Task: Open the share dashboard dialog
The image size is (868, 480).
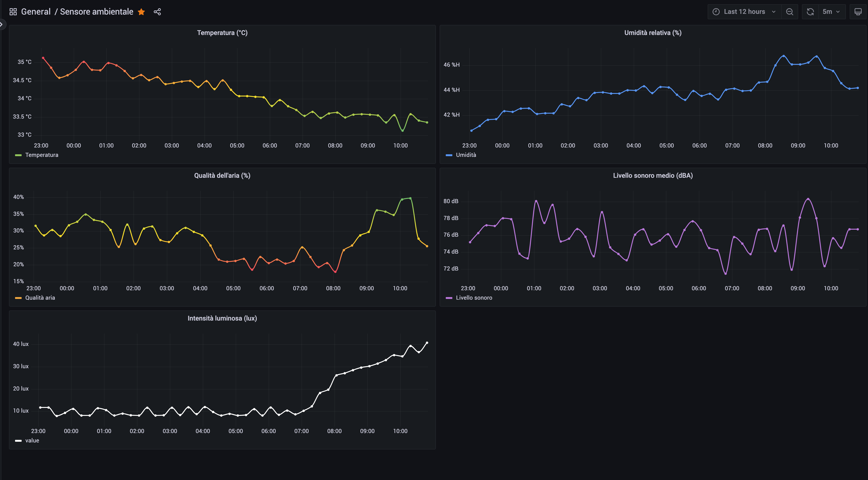Action: [x=157, y=12]
